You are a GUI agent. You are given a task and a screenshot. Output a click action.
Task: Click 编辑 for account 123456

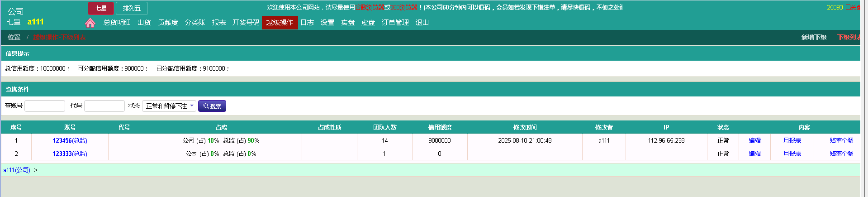coord(755,140)
